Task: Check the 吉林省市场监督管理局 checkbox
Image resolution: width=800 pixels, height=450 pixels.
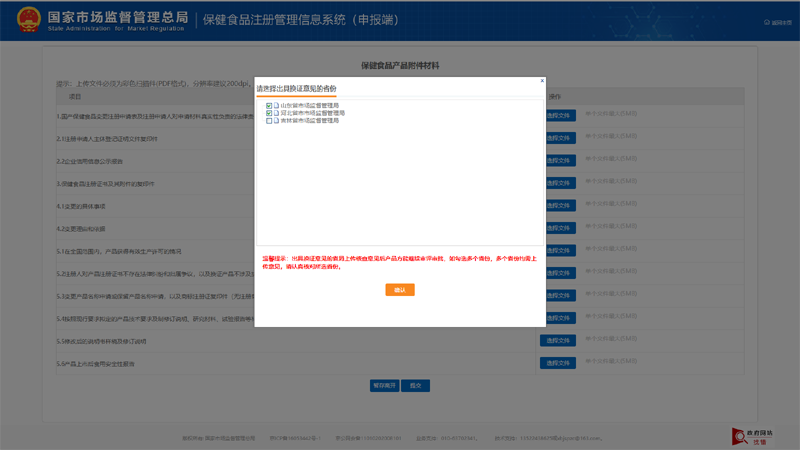Action: click(269, 121)
